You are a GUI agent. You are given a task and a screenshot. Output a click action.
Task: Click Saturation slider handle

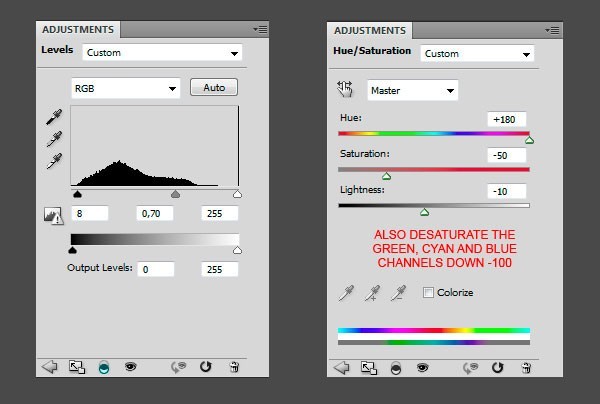coord(386,176)
